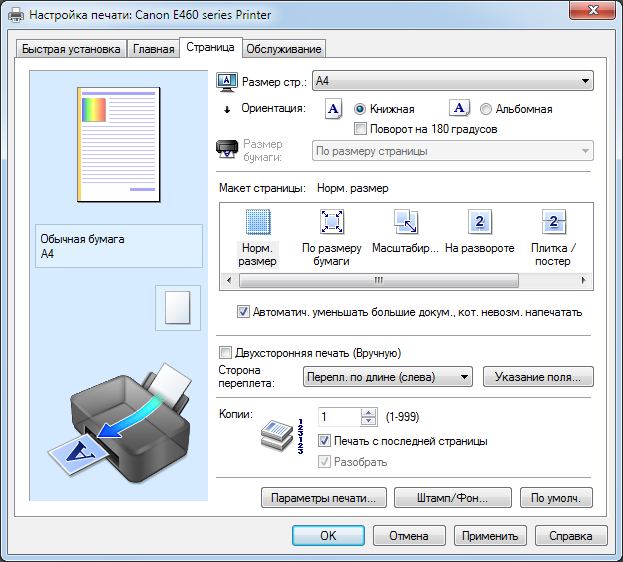Click the Макет страницы: label
The width and height of the screenshot is (623, 562).
[262, 188]
